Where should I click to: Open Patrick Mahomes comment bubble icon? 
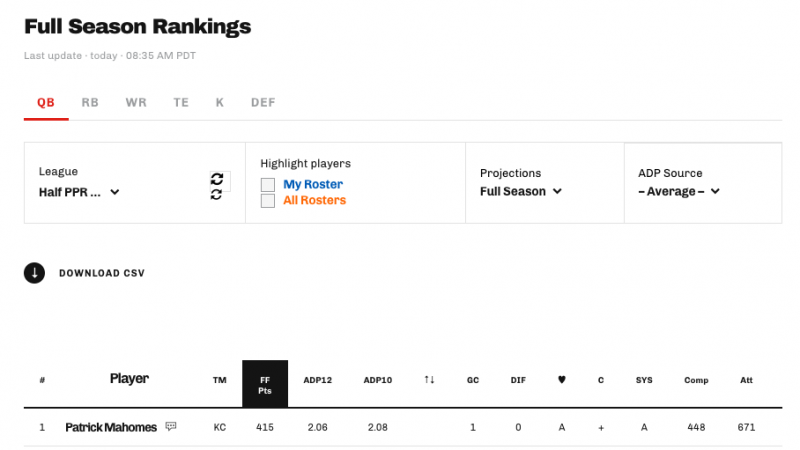pos(171,426)
